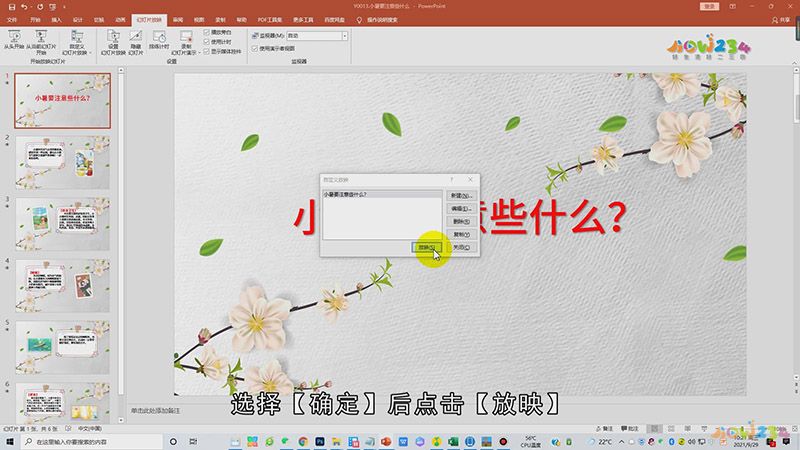Switch to the Home (开始) ribbon tab
Image resolution: width=800 pixels, height=450 pixels.
pos(35,20)
